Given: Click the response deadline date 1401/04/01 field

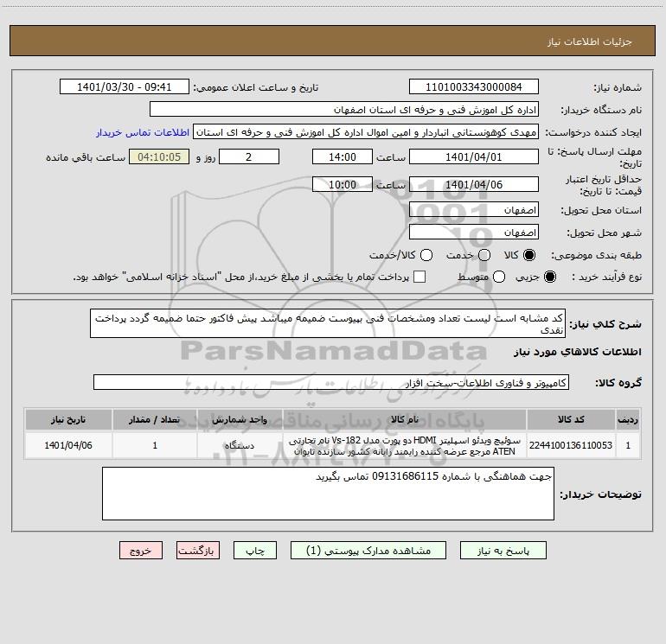Looking at the screenshot, I should tap(474, 156).
